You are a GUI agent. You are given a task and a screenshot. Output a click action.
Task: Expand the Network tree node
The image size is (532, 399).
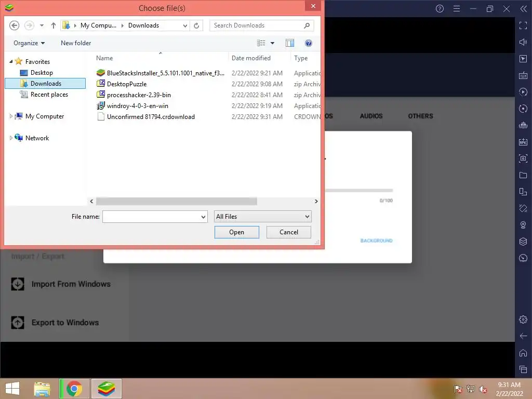pos(11,138)
